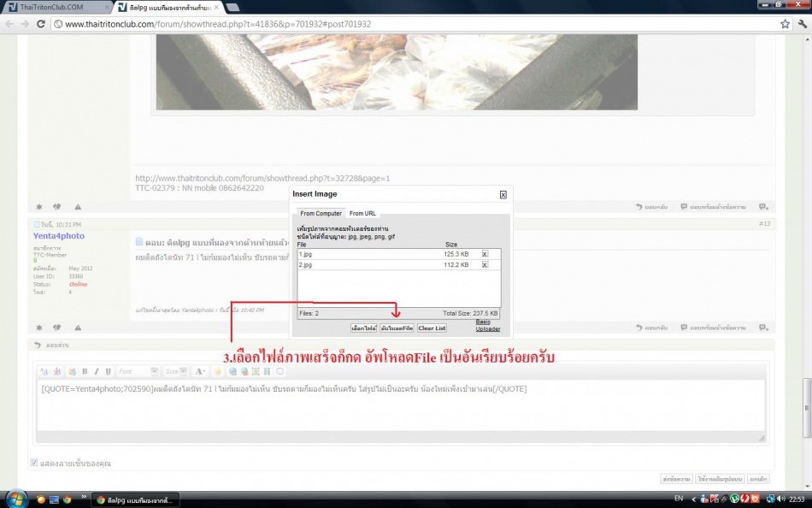Click the Bold formatting icon in editor
Screen dimensions: 812x508
(85, 371)
